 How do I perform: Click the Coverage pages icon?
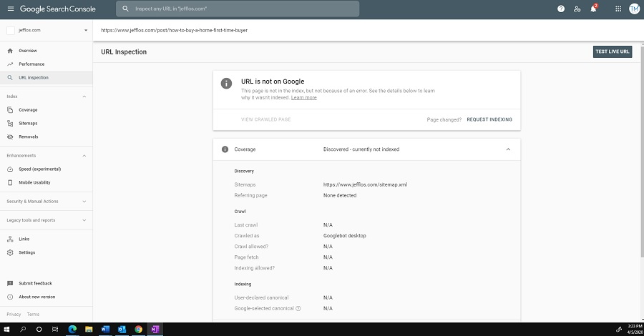pos(10,110)
